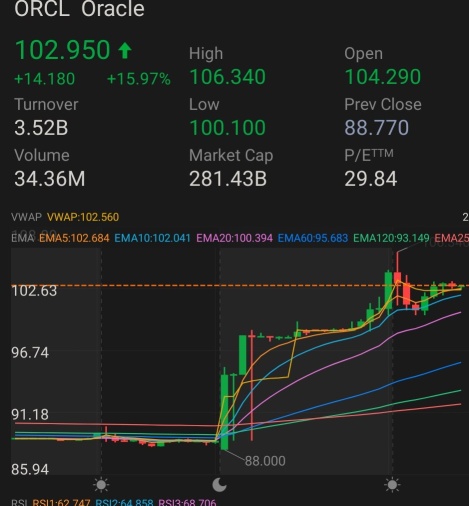The height and width of the screenshot is (506, 469).
Task: Tap the RSI1:62.747 legend entry
Action: pyautogui.click(x=61, y=503)
